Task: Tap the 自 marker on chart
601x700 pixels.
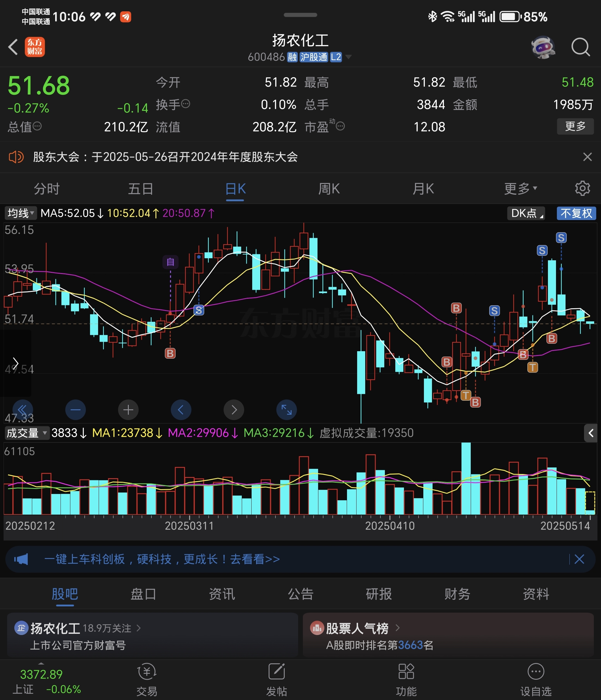Action: tap(171, 262)
